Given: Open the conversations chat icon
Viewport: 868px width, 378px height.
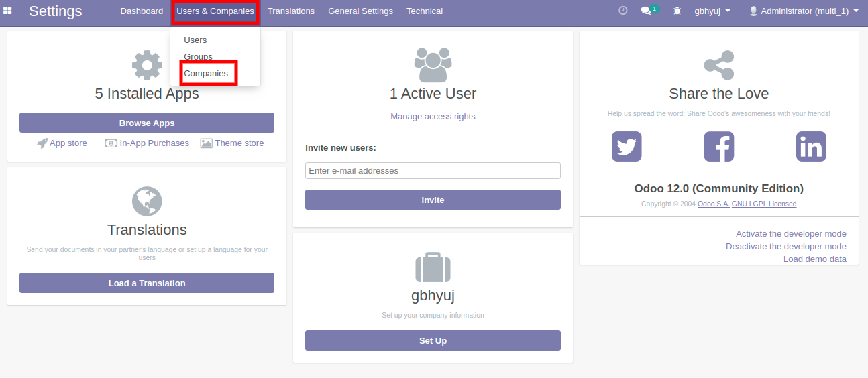Looking at the screenshot, I should point(646,11).
